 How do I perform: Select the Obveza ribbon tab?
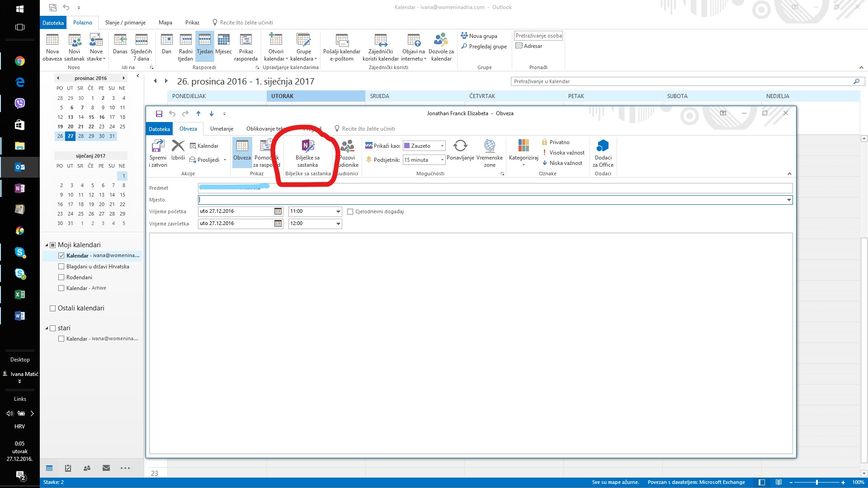[188, 128]
